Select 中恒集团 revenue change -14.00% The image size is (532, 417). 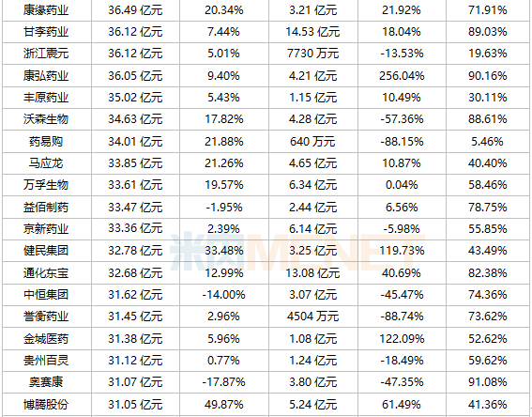point(224,294)
